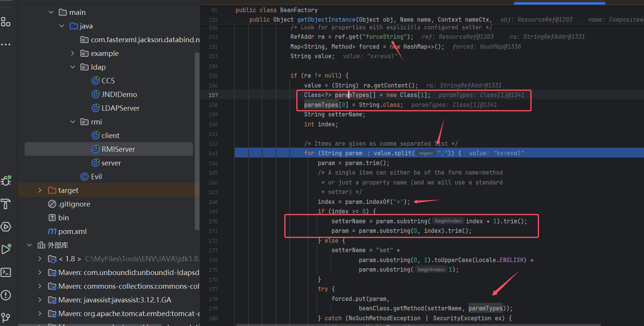Collapse the java source folder
Image resolution: width=644 pixels, height=326 pixels.
(62, 26)
